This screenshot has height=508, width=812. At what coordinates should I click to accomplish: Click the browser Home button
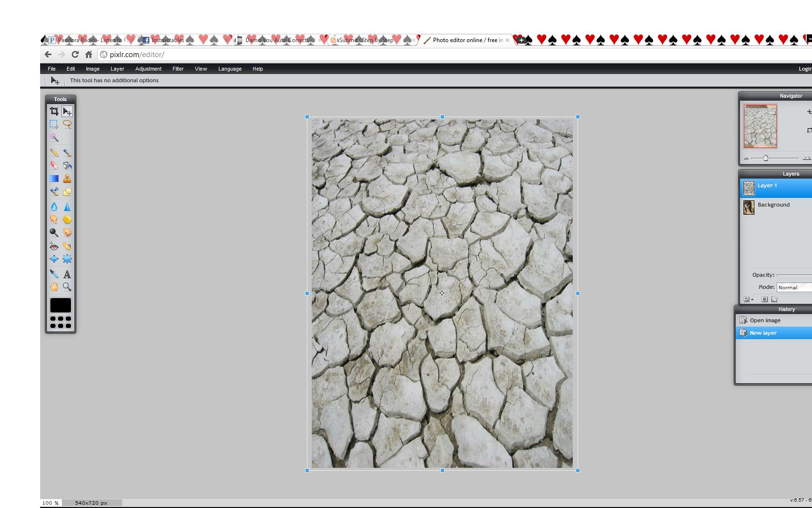coord(88,55)
